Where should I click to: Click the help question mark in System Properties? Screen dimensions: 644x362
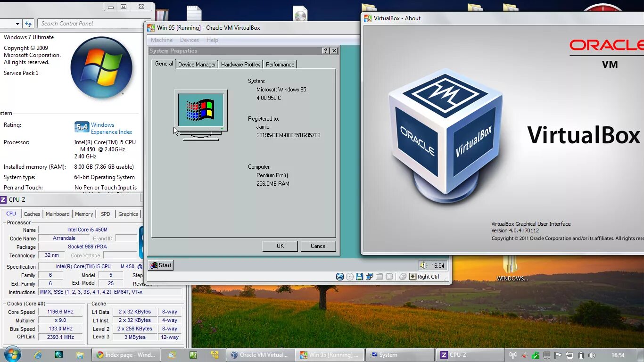[x=326, y=51]
